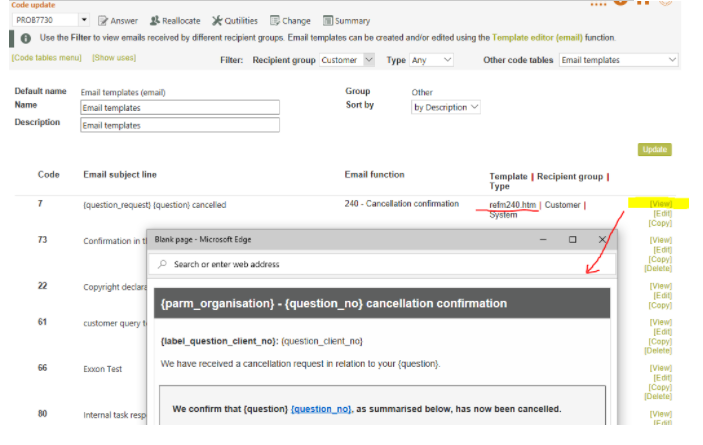
Task: Open Sort by Description dropdown
Action: 446,107
